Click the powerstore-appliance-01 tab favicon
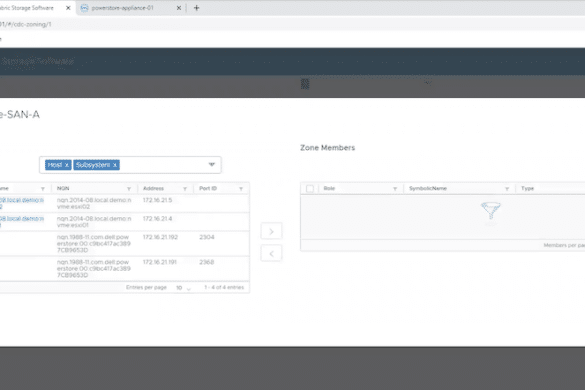This screenshot has width=585, height=390. point(84,8)
